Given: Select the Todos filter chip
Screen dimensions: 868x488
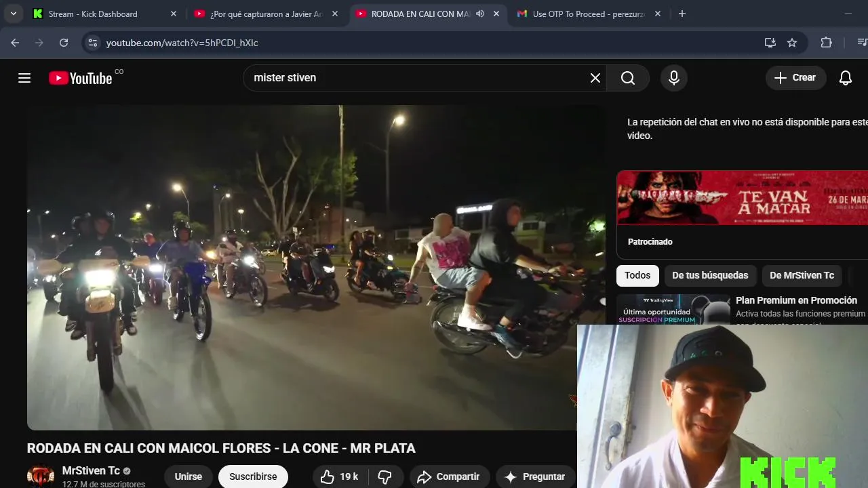Looking at the screenshot, I should click(x=637, y=275).
